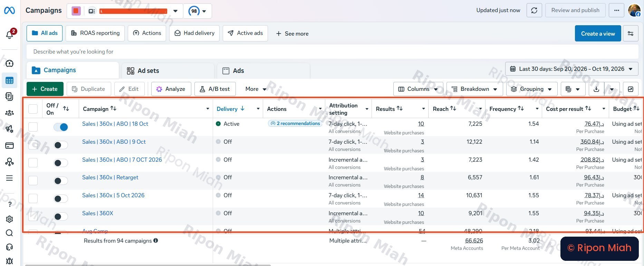Screen dimensions: 644x266
Task: Select the ROAS reporting view
Action: click(x=95, y=33)
